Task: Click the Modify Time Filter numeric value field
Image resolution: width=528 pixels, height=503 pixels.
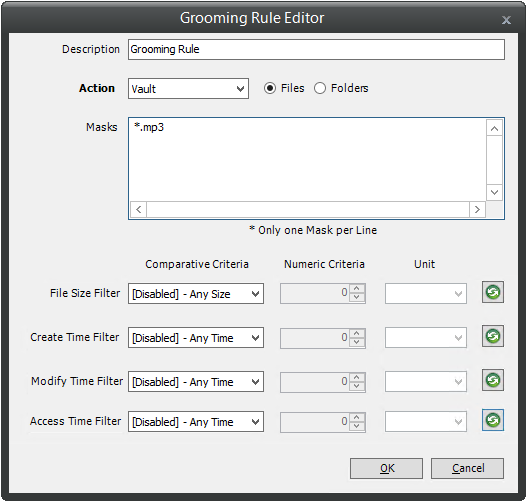Action: (x=315, y=381)
